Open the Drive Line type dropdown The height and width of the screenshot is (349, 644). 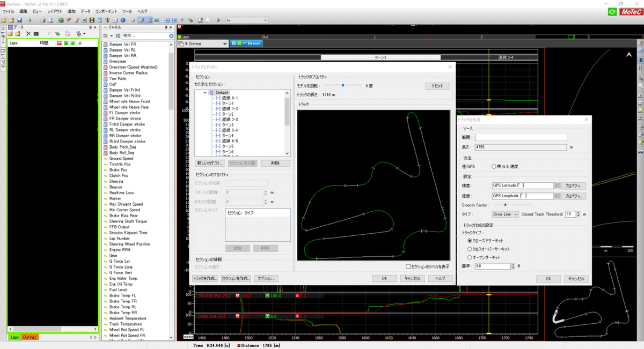505,214
